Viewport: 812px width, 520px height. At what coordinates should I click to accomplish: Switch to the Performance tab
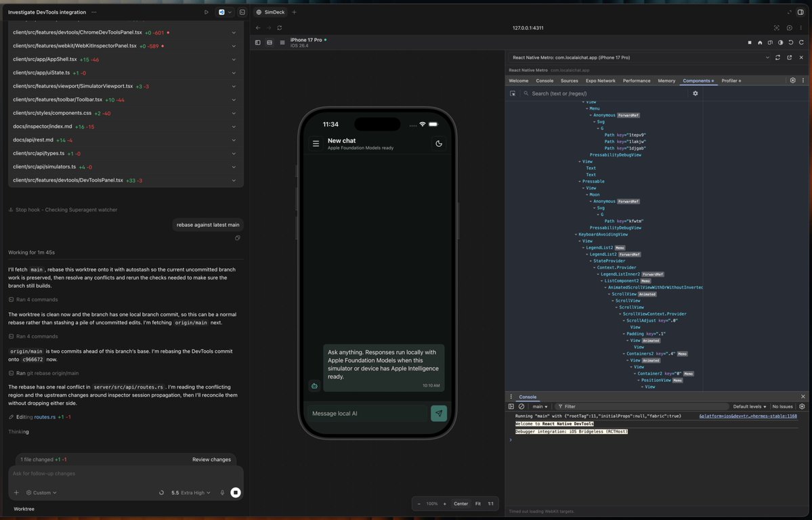click(637, 81)
